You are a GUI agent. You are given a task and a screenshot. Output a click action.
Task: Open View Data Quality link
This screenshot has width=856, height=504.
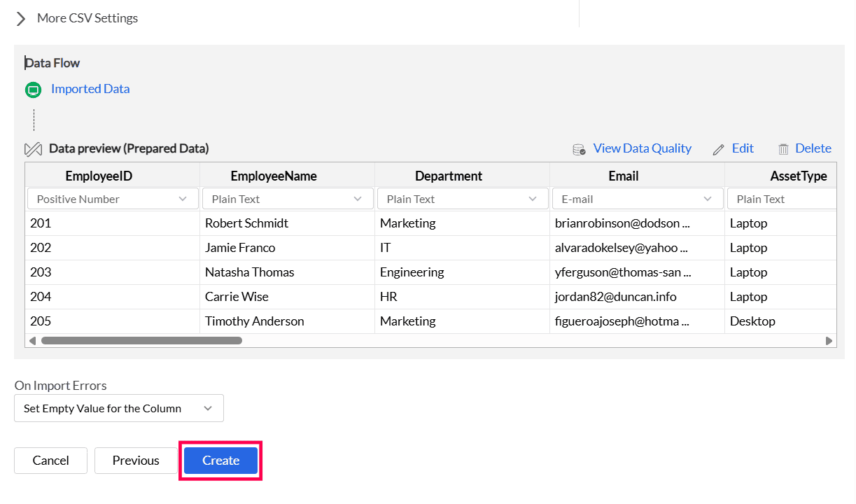(642, 148)
